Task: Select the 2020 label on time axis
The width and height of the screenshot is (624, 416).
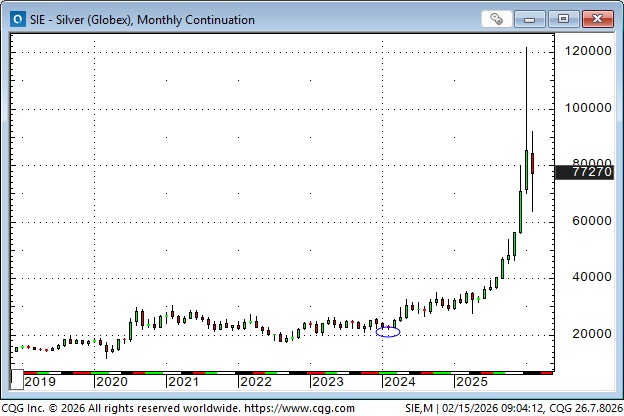Action: tap(112, 381)
